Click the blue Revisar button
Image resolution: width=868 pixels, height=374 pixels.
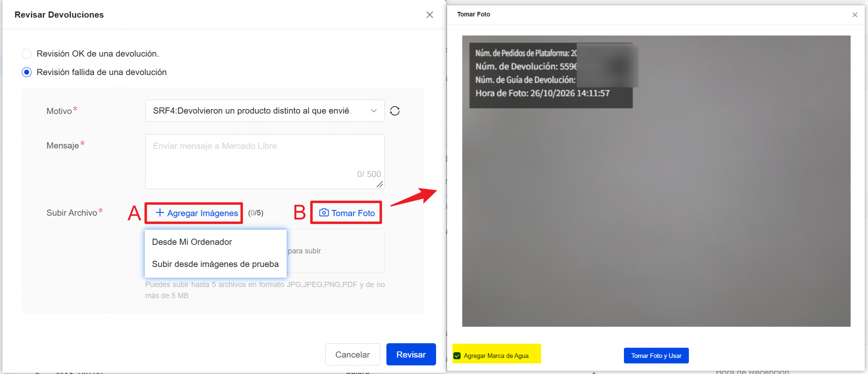pyautogui.click(x=411, y=354)
